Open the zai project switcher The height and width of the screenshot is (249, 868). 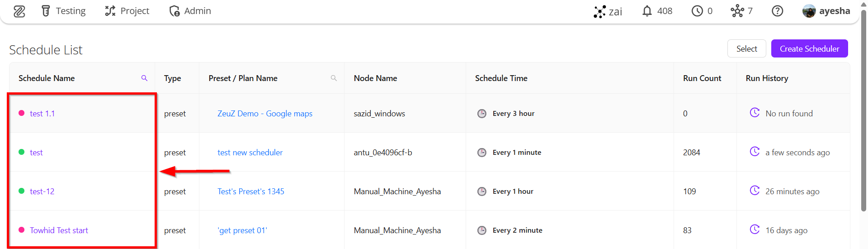608,11
